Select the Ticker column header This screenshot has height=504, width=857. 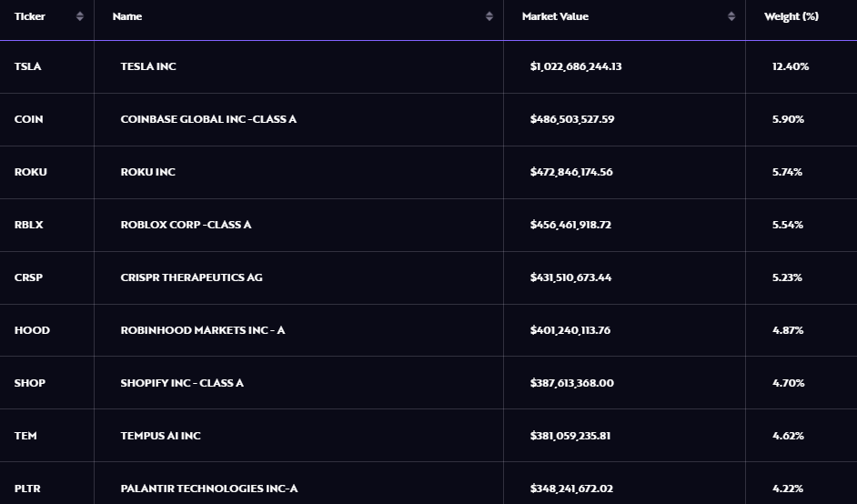(29, 16)
